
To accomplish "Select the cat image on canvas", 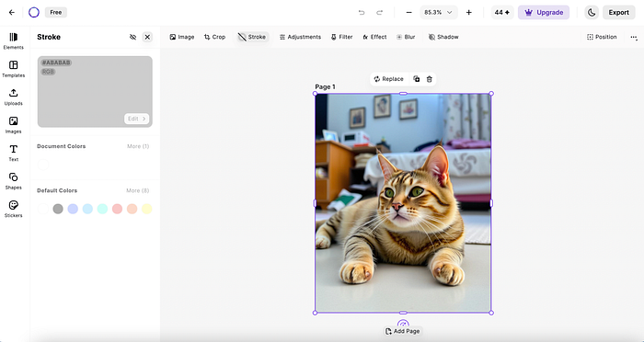I will [403, 203].
